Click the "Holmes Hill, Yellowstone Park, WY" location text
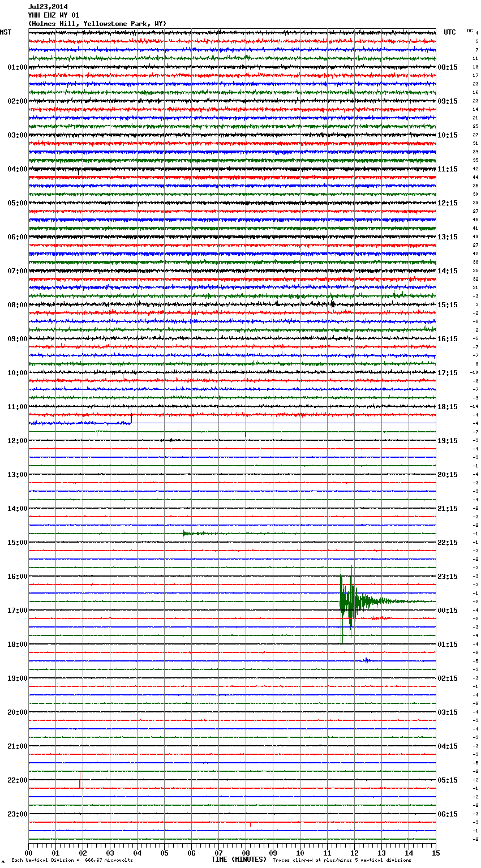The height and width of the screenshot is (868, 481). [x=97, y=24]
